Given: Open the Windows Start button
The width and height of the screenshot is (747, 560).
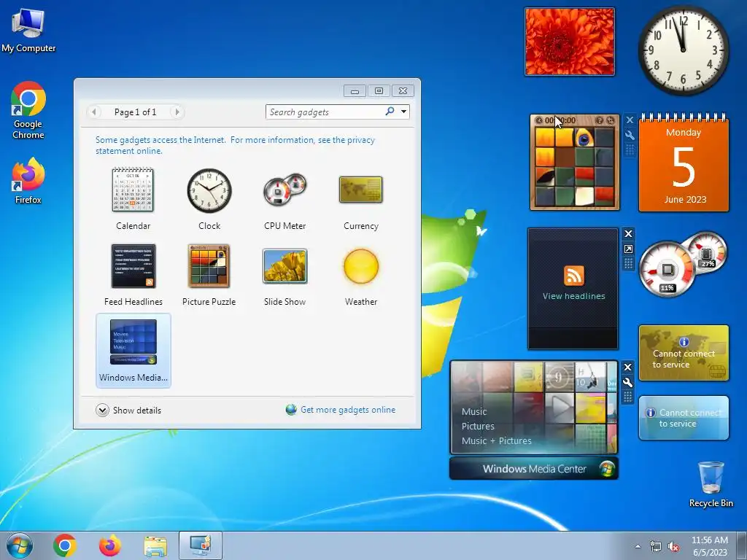Looking at the screenshot, I should coord(20,545).
